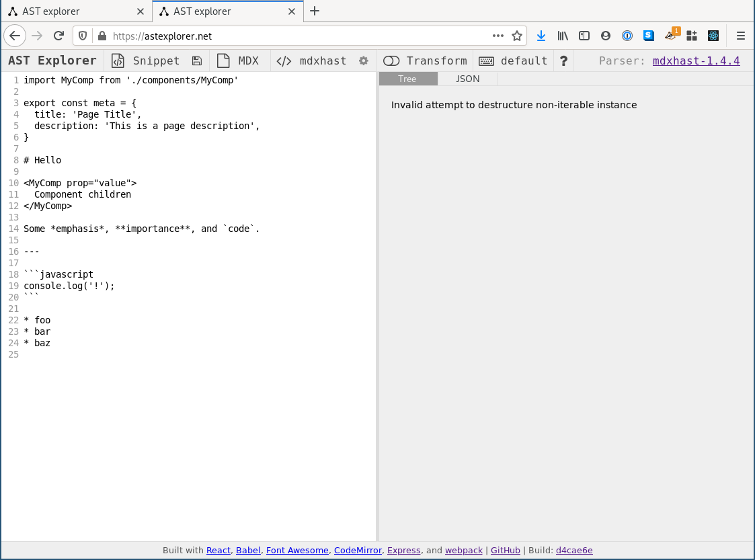Open the CodeMirror footer link
755x560 pixels.
tap(358, 551)
